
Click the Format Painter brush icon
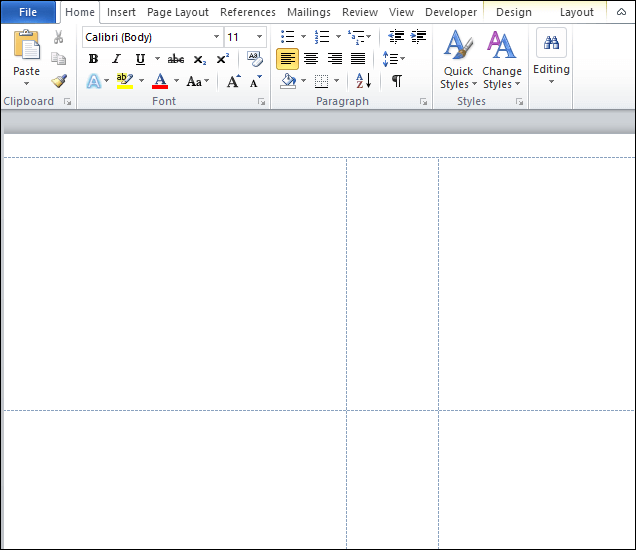pyautogui.click(x=59, y=81)
